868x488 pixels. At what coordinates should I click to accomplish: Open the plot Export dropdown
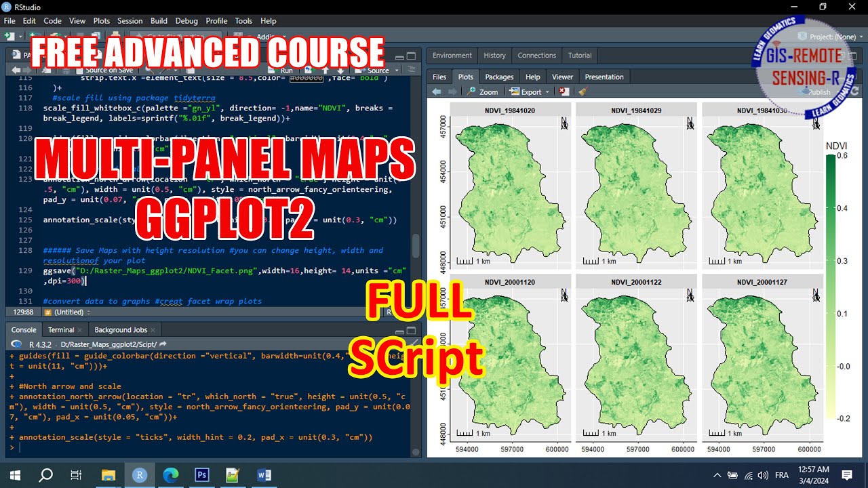pyautogui.click(x=528, y=91)
